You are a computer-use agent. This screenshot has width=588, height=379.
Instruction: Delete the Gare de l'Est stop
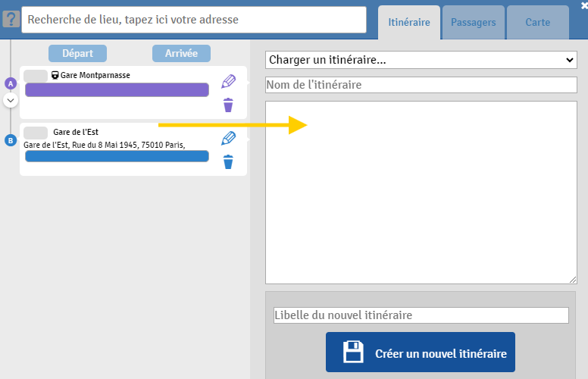228,161
